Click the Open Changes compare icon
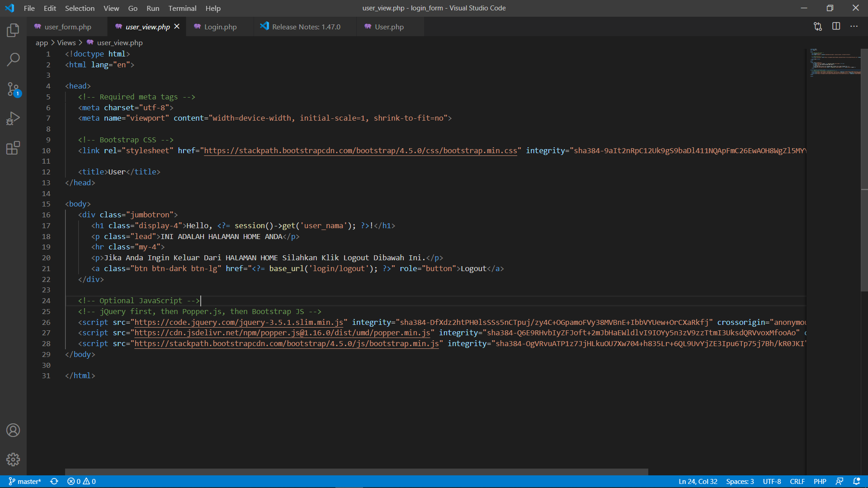This screenshot has width=868, height=488. click(x=818, y=27)
